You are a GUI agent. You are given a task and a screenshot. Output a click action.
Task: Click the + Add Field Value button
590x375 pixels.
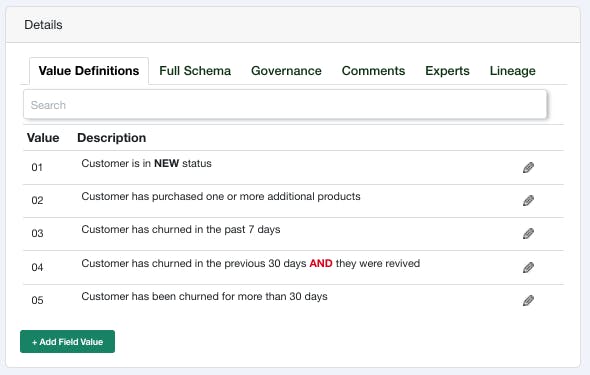67,342
